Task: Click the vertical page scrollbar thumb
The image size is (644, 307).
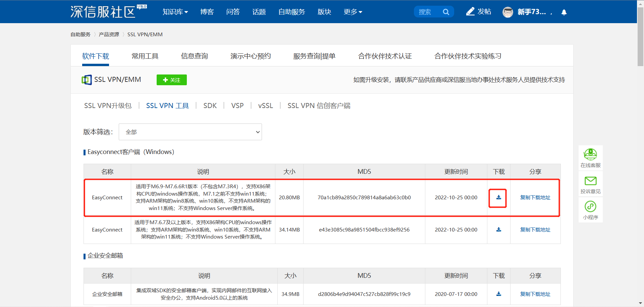Action: [x=640, y=36]
